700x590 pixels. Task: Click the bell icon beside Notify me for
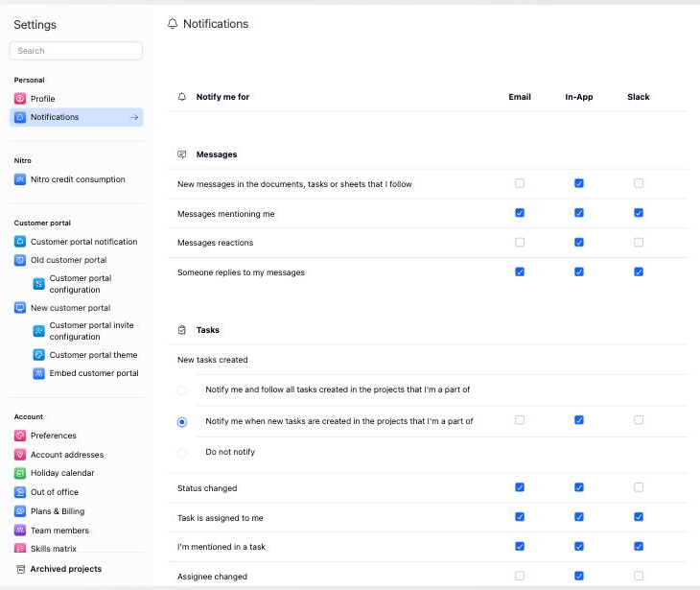click(181, 97)
